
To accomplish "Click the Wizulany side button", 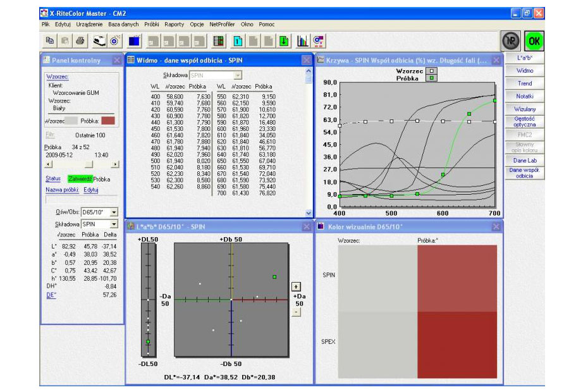I will [525, 109].
